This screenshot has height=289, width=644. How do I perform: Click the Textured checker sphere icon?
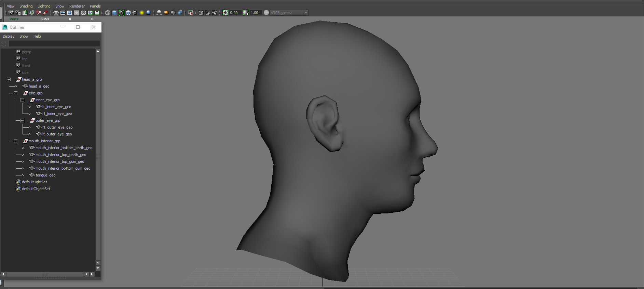pyautogui.click(x=135, y=13)
